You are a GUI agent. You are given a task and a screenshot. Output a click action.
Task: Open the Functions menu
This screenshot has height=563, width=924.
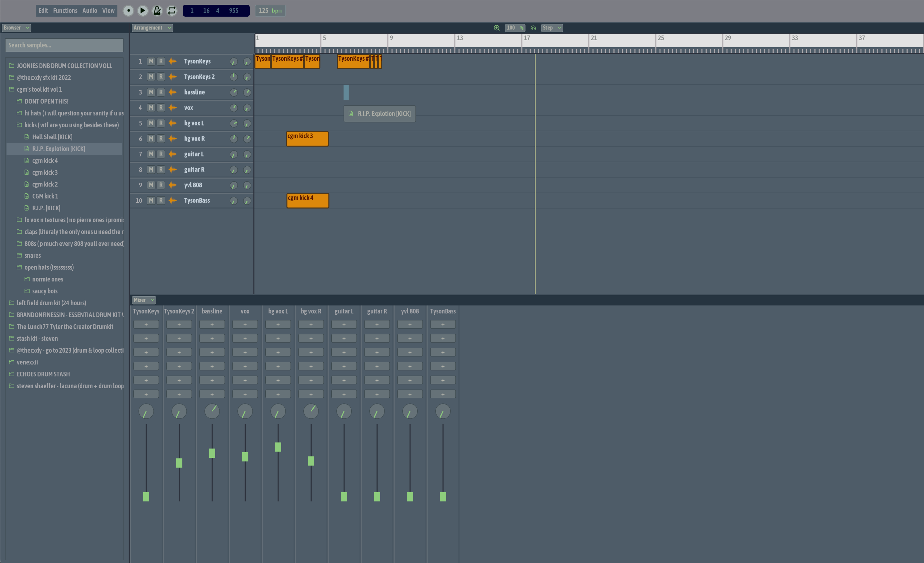click(65, 11)
